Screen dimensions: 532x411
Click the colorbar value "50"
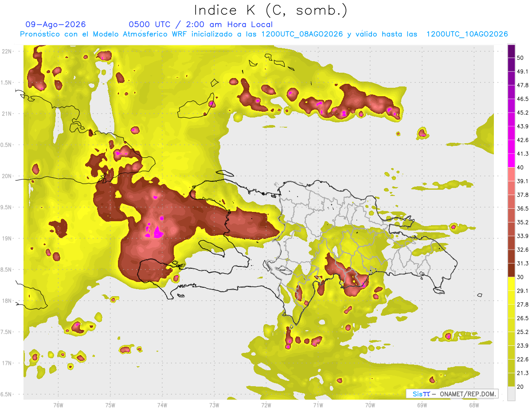point(520,58)
